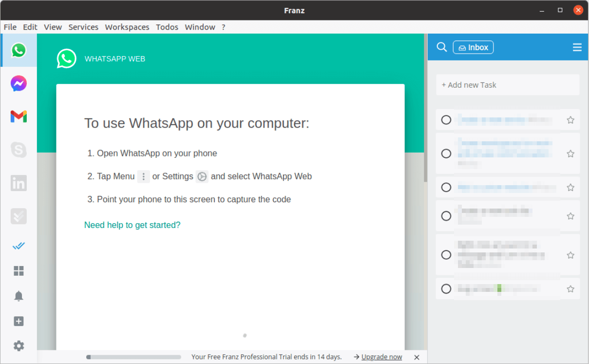Mark the third task as complete
This screenshot has height=364, width=589.
[446, 187]
